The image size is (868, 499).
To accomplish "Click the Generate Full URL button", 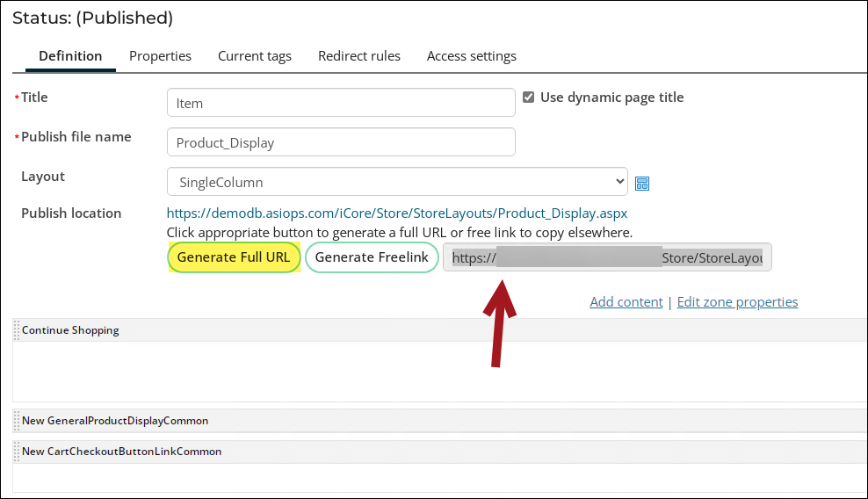I will pos(234,257).
